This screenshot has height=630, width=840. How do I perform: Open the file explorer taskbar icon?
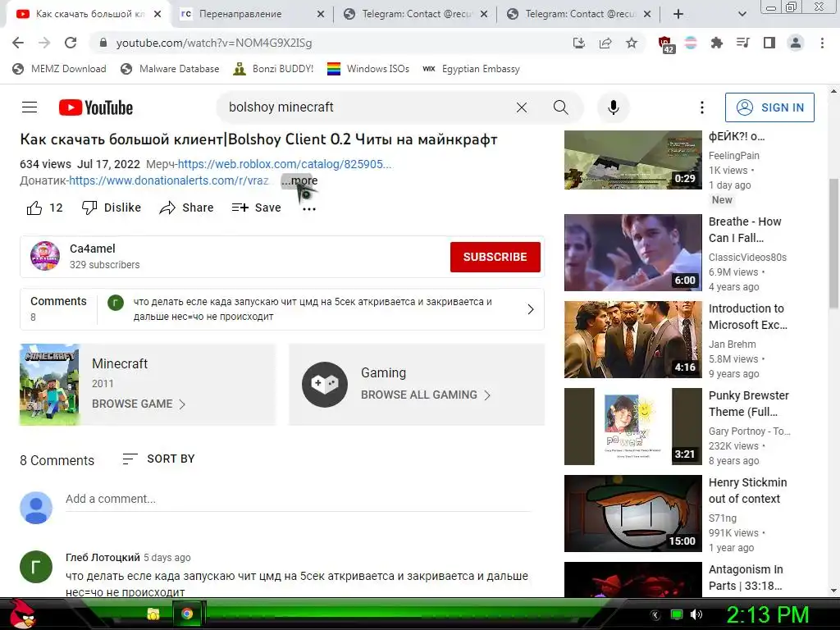[153, 614]
